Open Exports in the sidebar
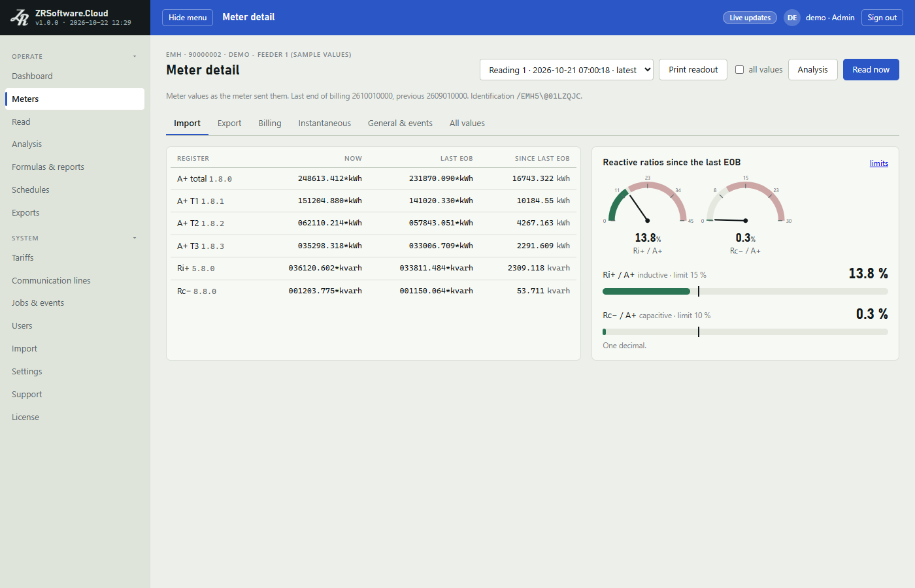 (x=75, y=213)
